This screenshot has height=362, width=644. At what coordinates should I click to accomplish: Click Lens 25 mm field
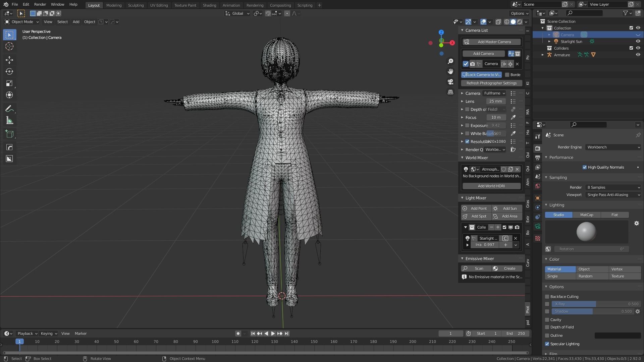click(496, 101)
